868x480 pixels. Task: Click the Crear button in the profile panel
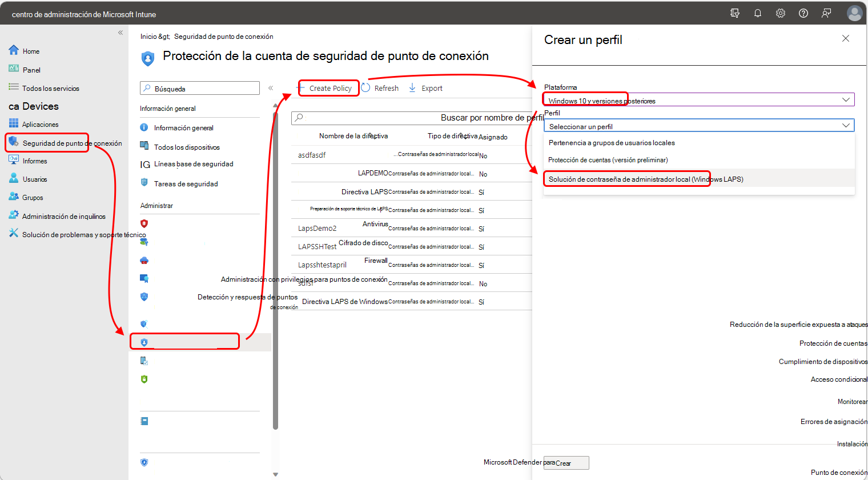click(566, 463)
